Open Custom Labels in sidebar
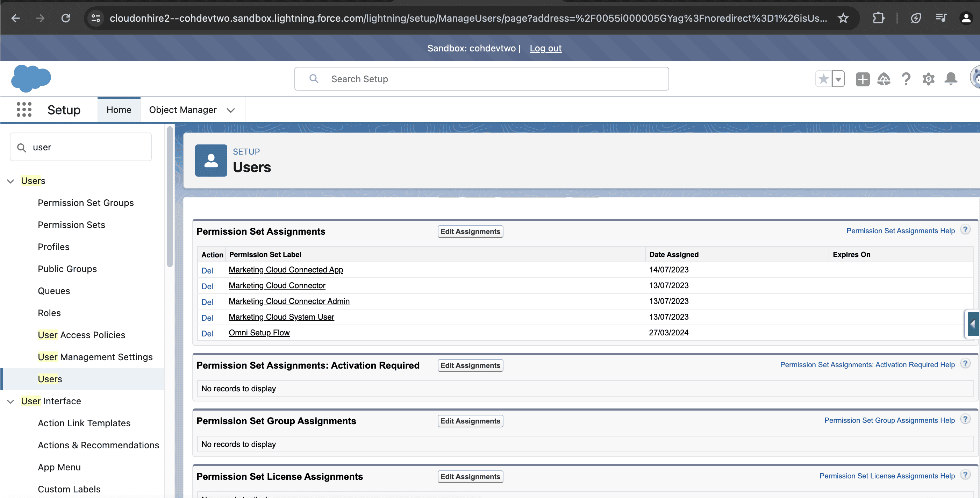The width and height of the screenshot is (980, 498). point(69,489)
